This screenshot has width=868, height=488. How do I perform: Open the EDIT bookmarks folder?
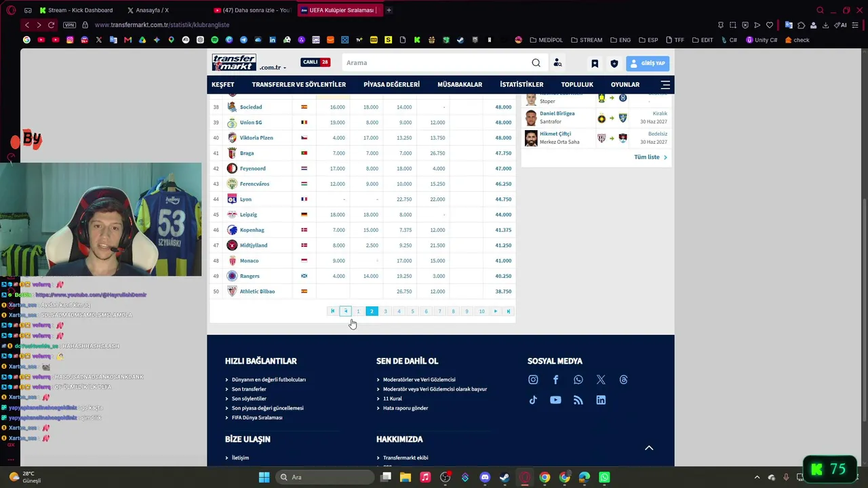(703, 40)
